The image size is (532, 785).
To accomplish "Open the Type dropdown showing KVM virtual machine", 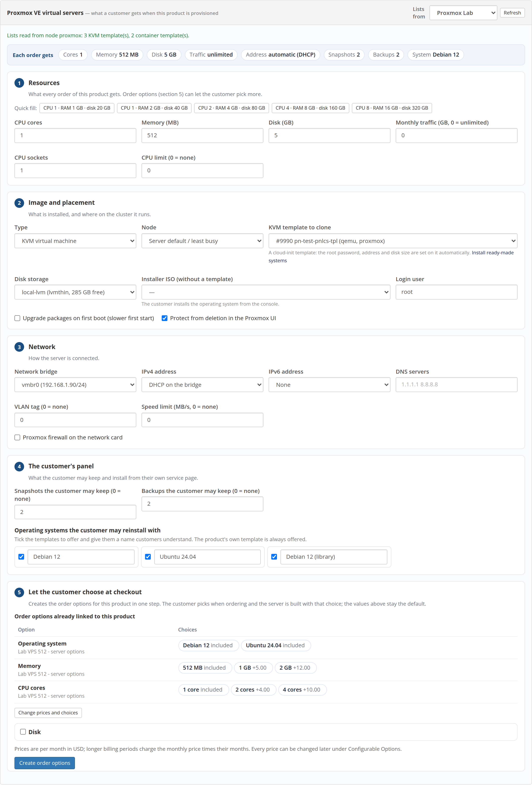I will [x=75, y=241].
